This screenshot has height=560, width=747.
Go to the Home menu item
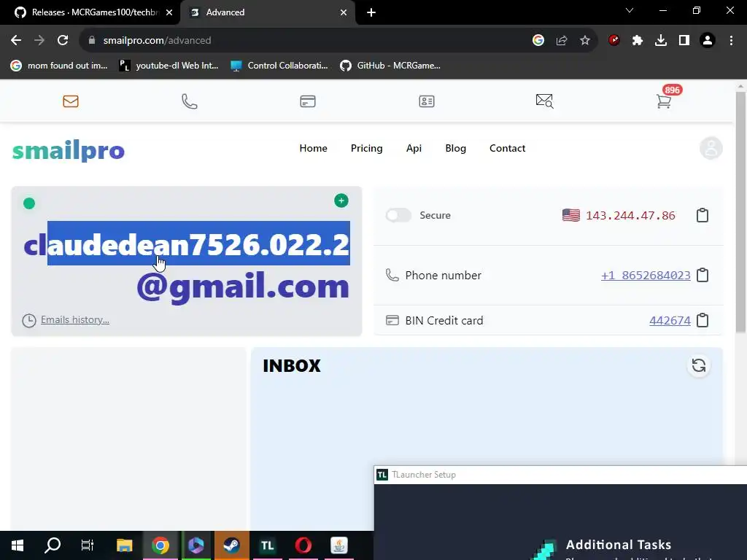[x=313, y=148]
